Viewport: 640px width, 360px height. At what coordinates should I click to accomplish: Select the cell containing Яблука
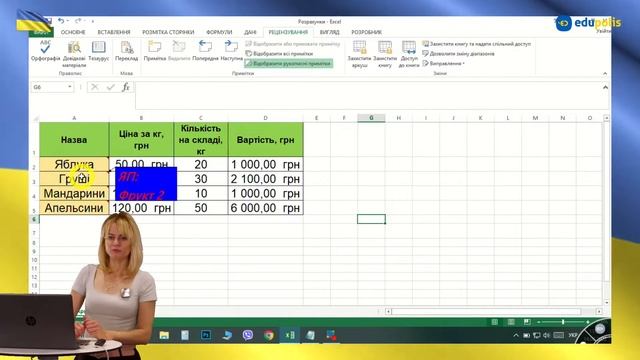tap(74, 164)
